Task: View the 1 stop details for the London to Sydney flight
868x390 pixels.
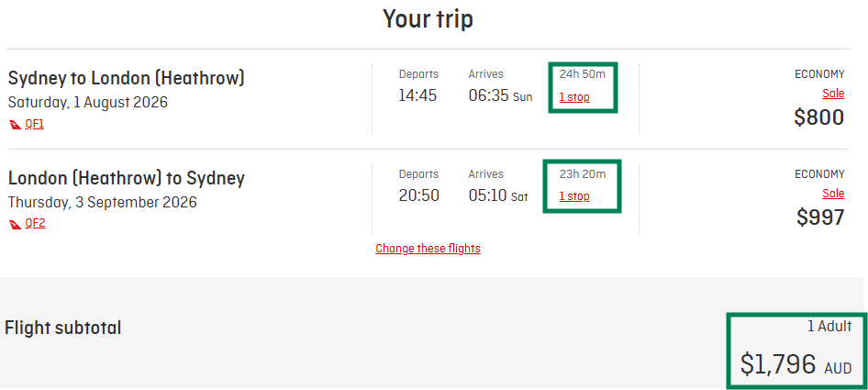Action: point(574,196)
